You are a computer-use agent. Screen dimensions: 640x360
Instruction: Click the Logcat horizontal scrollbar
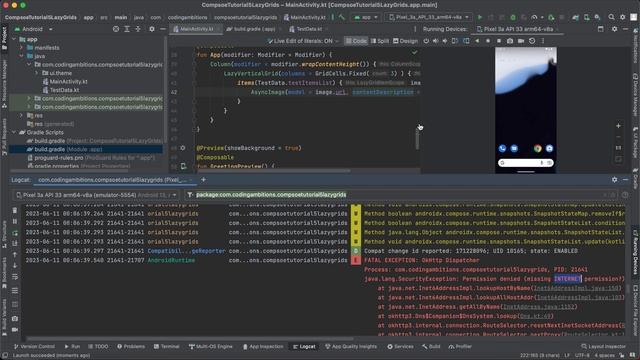tap(190, 338)
